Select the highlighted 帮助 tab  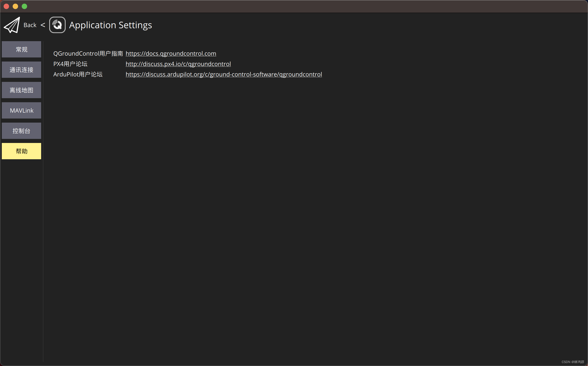point(21,151)
